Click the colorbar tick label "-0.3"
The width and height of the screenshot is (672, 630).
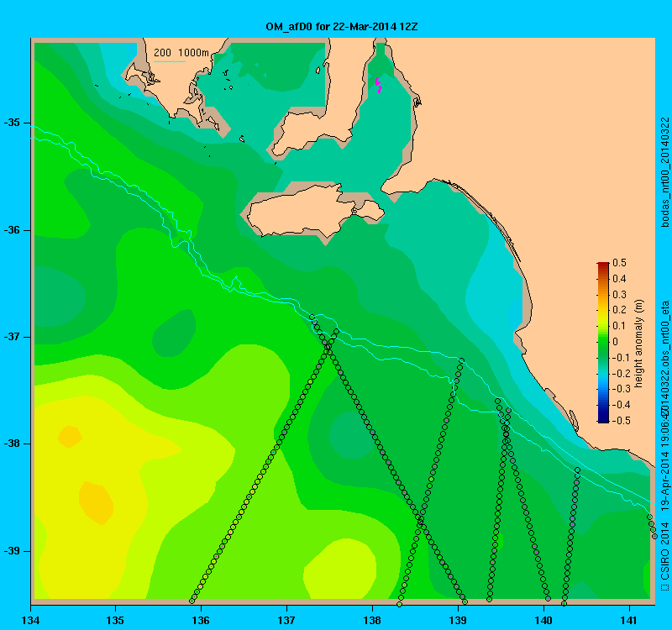621,389
